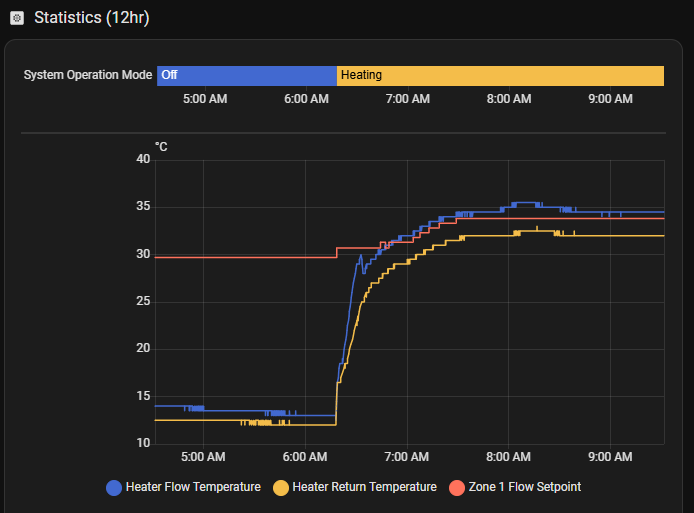Click 9:00 AM label under the operation mode bar
The height and width of the screenshot is (513, 694).
[609, 99]
